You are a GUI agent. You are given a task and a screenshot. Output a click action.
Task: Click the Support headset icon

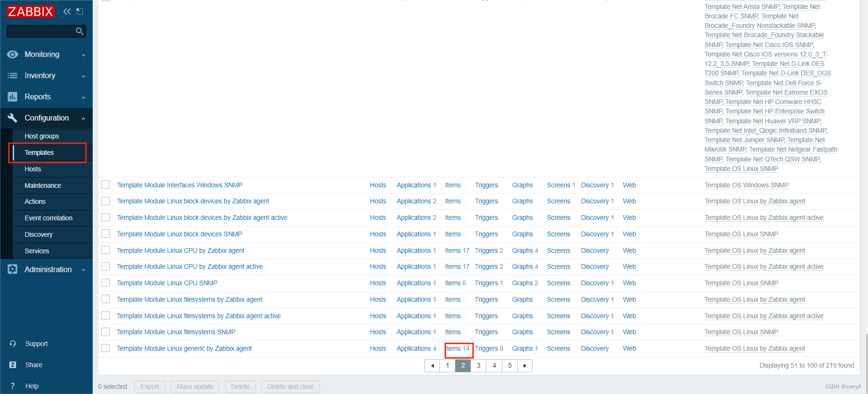13,344
